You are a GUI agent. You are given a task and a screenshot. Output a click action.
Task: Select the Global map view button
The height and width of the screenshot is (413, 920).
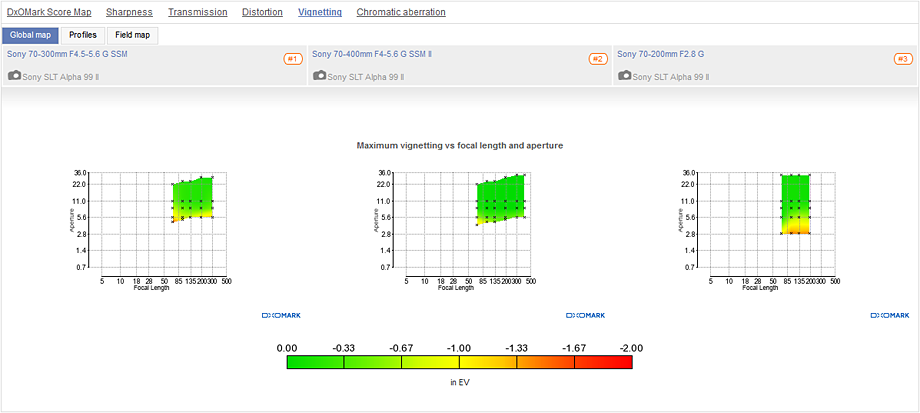pyautogui.click(x=31, y=35)
